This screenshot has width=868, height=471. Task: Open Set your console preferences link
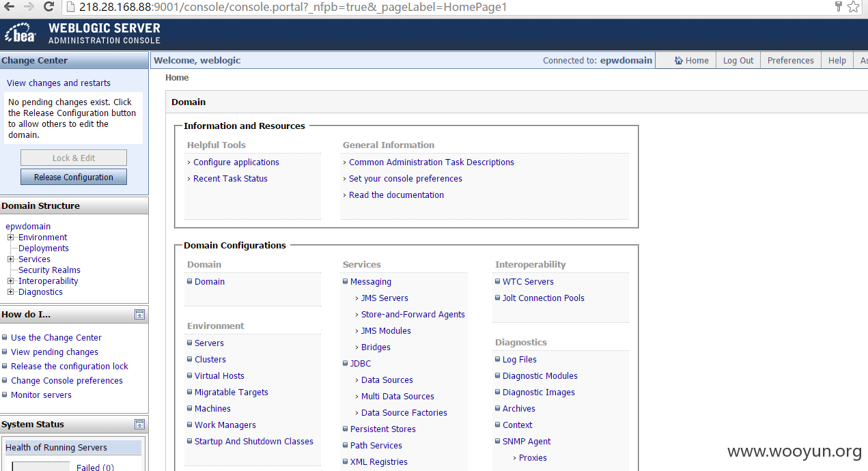click(406, 179)
